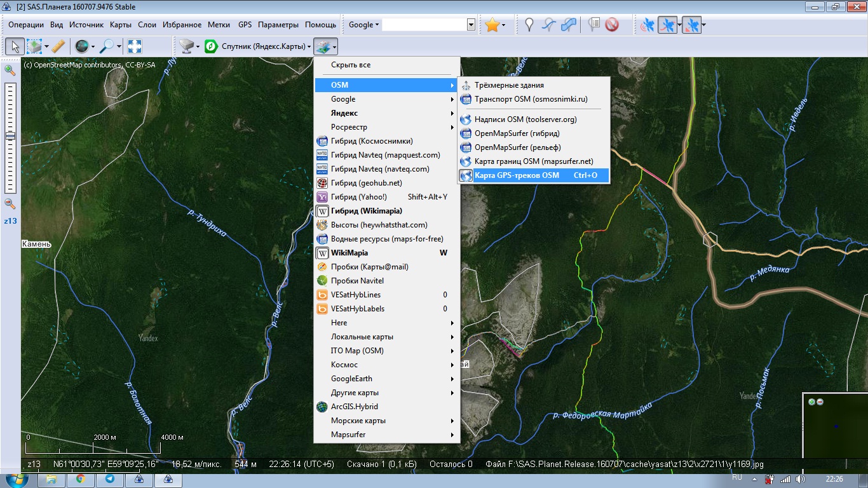Screen dimensions: 868x488
Task: Open the Метки menu
Action: pos(219,25)
